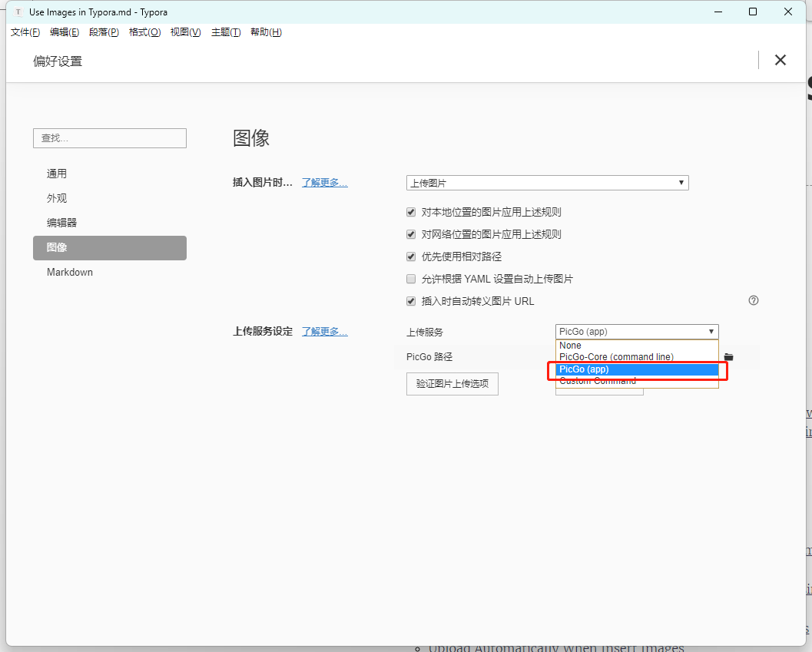
Task: Open the 视图(V) menu
Action: point(185,32)
